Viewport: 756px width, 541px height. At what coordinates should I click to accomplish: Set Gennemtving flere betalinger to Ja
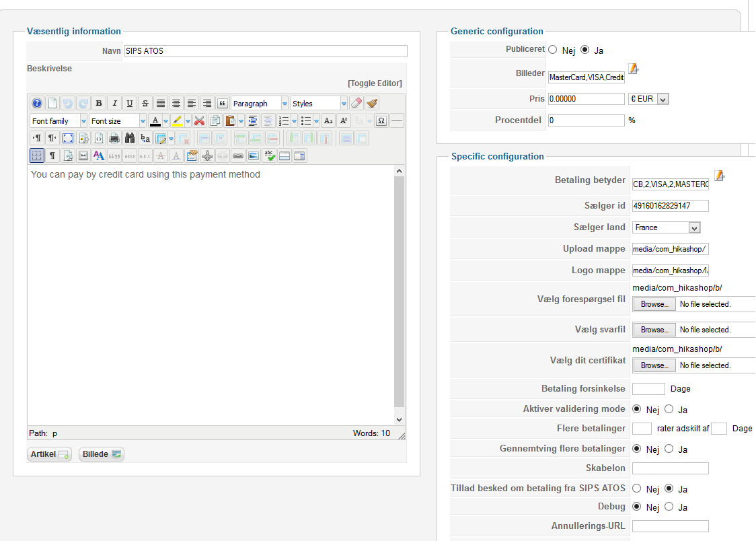click(669, 449)
